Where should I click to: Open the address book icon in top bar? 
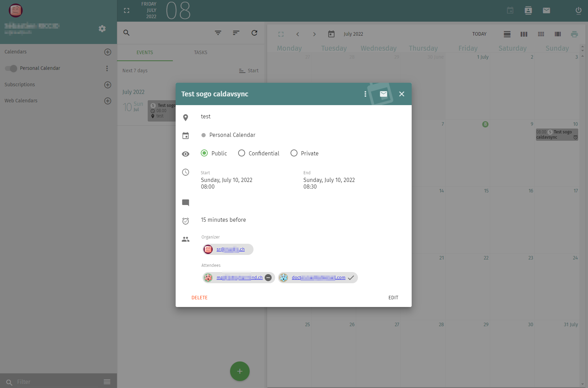point(528,10)
